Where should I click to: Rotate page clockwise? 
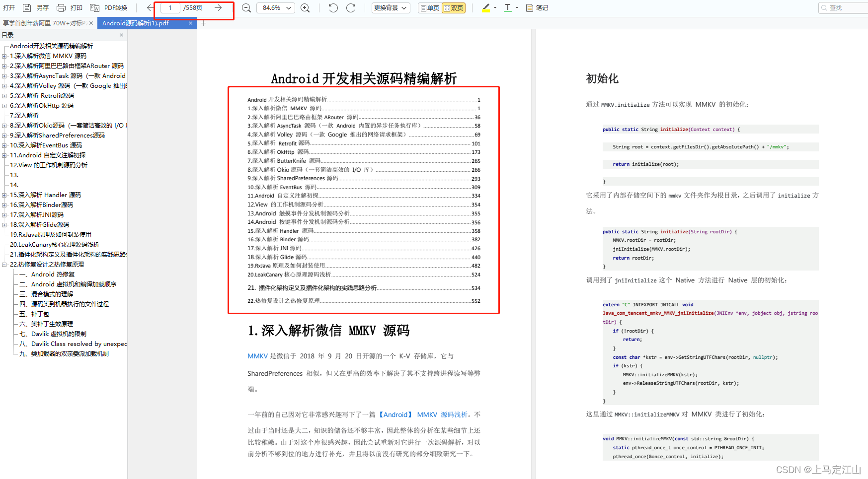coord(351,8)
